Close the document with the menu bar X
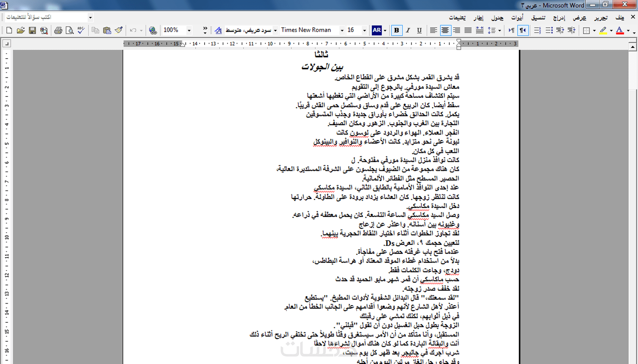This screenshot has width=638, height=364. pyautogui.click(x=633, y=17)
